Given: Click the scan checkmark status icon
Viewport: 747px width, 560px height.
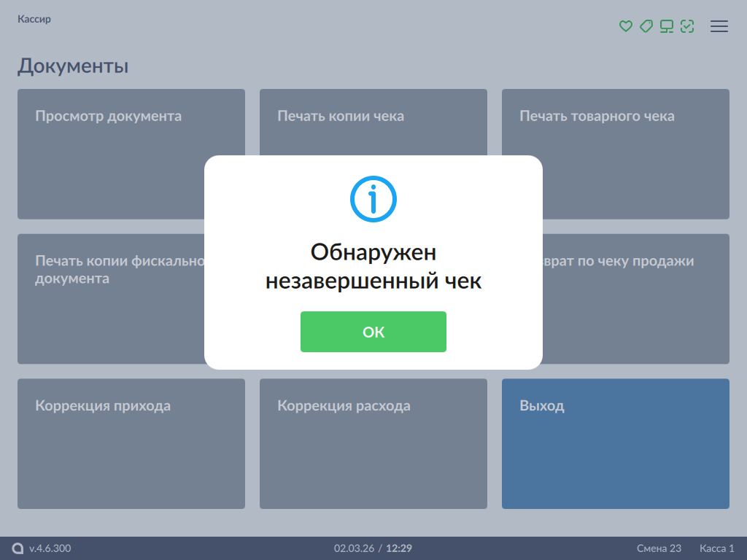Looking at the screenshot, I should click(686, 26).
